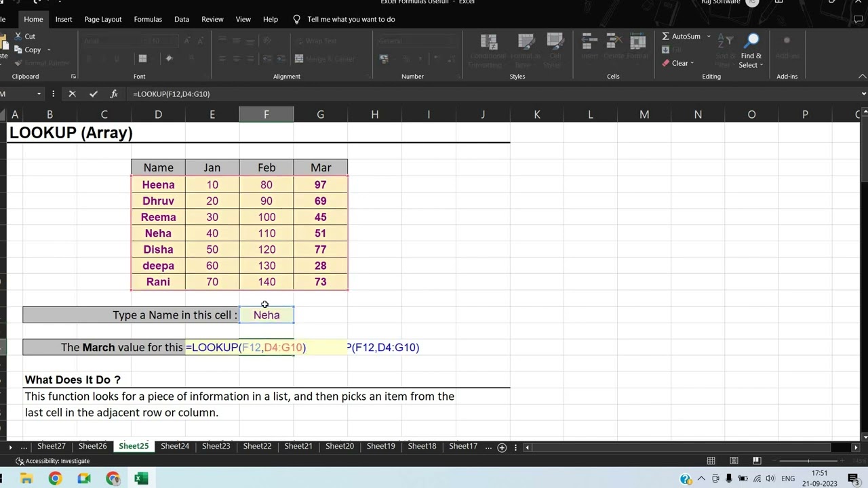Open the Name Box dropdown arrow
The height and width of the screenshot is (488, 868).
click(39, 94)
